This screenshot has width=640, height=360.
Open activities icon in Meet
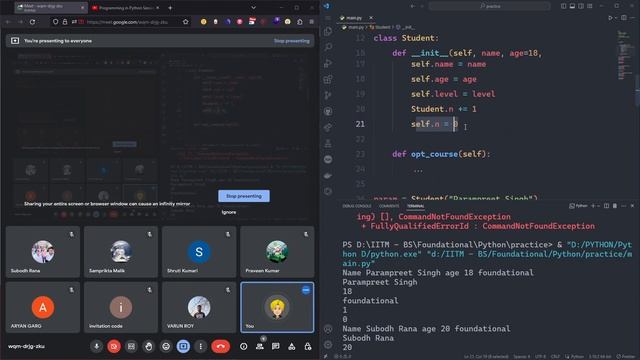pyautogui.click(x=292, y=347)
